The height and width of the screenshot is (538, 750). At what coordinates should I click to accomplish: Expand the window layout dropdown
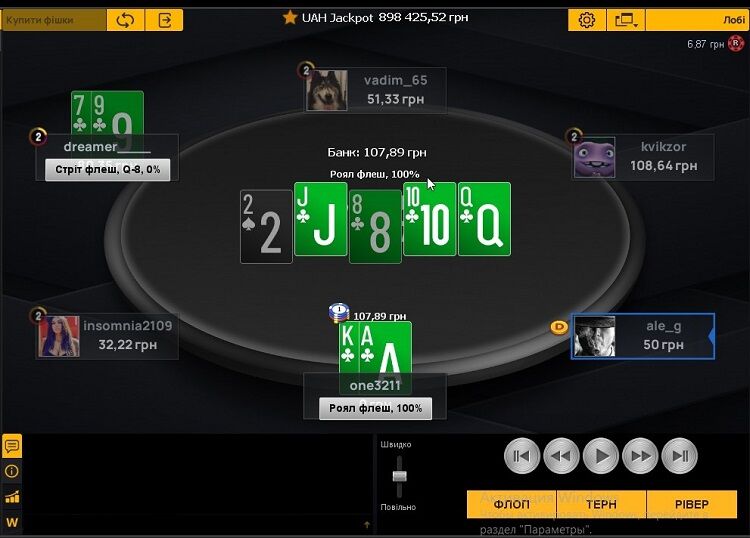coord(626,20)
